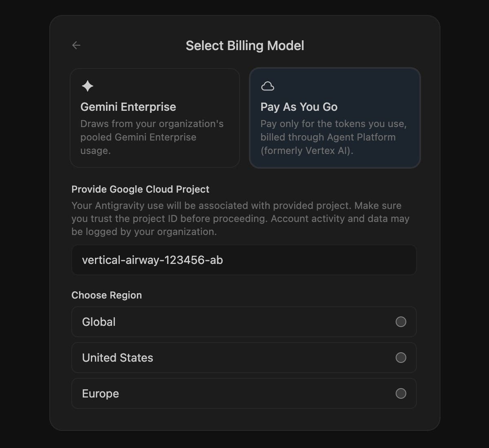The height and width of the screenshot is (448, 489).
Task: Click the Provide Google Cloud Project label
Action: 140,189
